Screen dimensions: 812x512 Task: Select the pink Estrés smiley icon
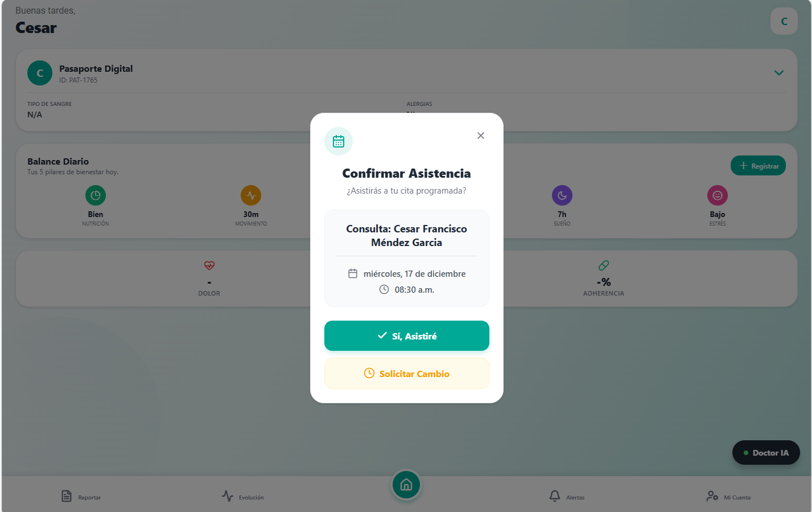tap(718, 195)
